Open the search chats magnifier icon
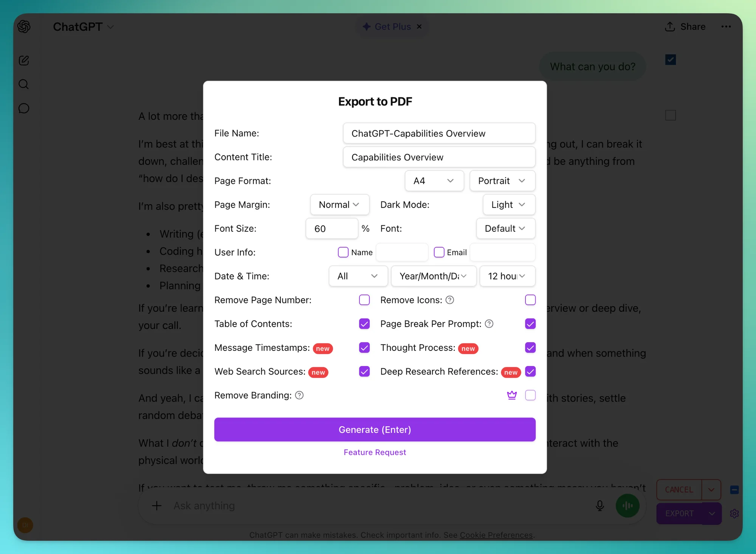The width and height of the screenshot is (756, 554). (24, 84)
